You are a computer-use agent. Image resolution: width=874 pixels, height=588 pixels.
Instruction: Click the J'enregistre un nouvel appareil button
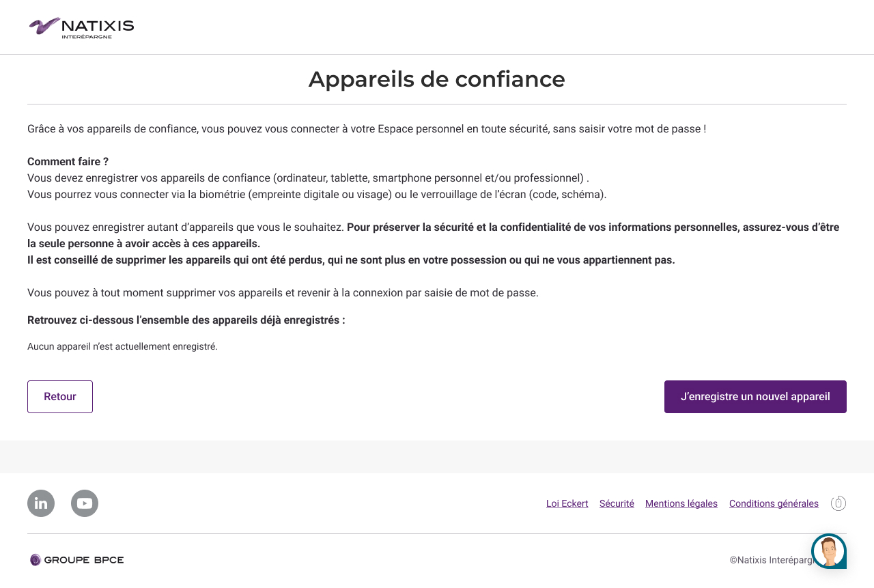pyautogui.click(x=755, y=396)
